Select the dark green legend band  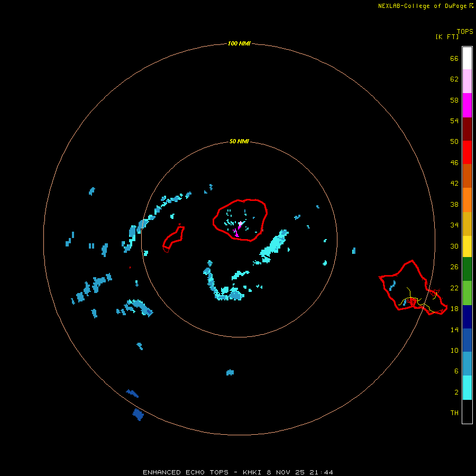pos(467,269)
